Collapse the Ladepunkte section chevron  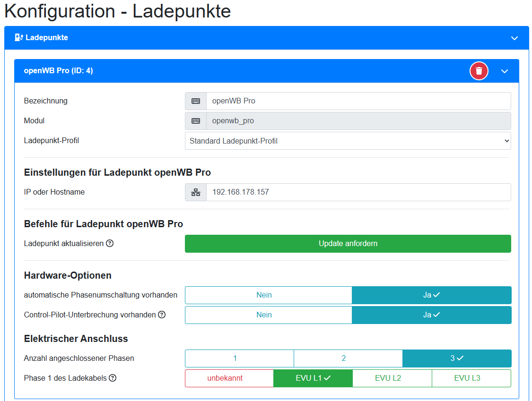coord(515,38)
